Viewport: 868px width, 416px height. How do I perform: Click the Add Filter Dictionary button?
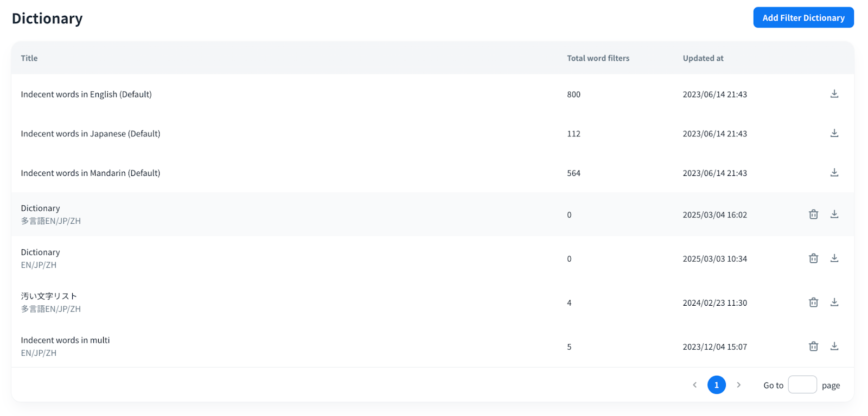point(803,18)
